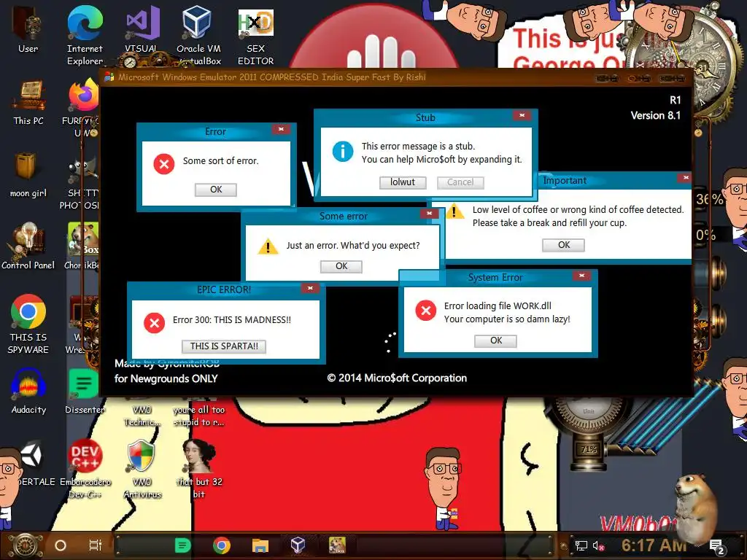Click the red X icon in System Error dialog
This screenshot has height=560, width=747.
426,311
